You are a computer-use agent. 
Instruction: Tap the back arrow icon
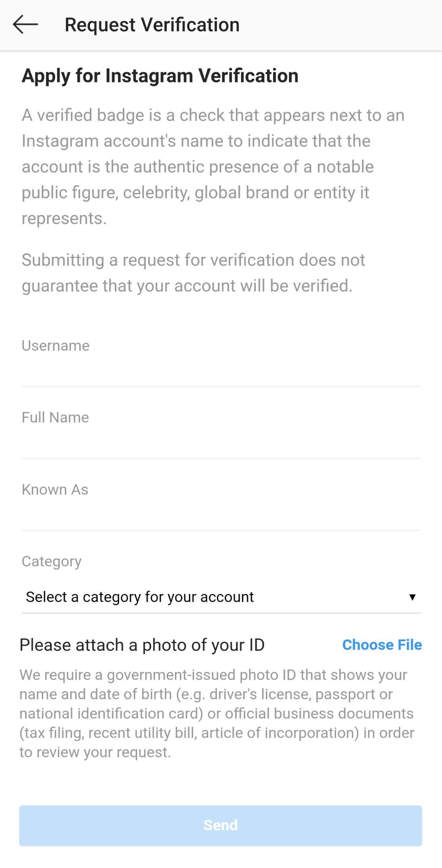25,24
